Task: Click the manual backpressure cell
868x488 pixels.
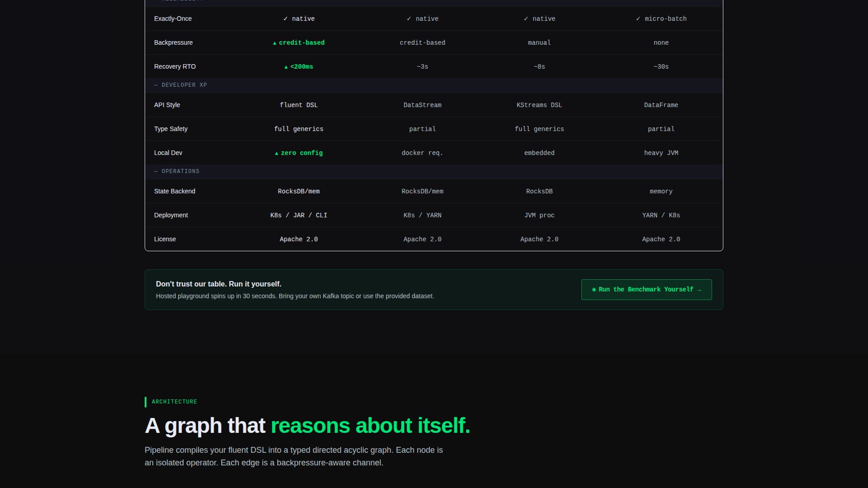Action: (539, 42)
